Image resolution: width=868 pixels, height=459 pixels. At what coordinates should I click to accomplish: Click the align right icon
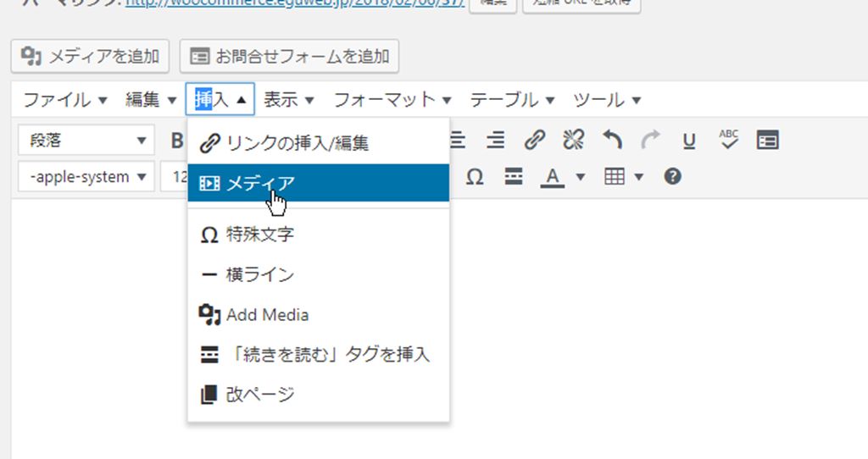tap(496, 141)
